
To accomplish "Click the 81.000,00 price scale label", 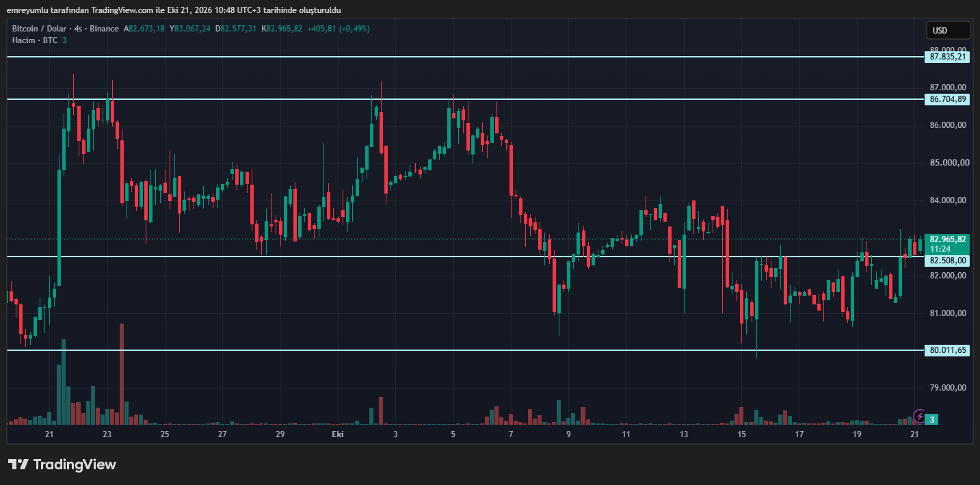I will (948, 313).
